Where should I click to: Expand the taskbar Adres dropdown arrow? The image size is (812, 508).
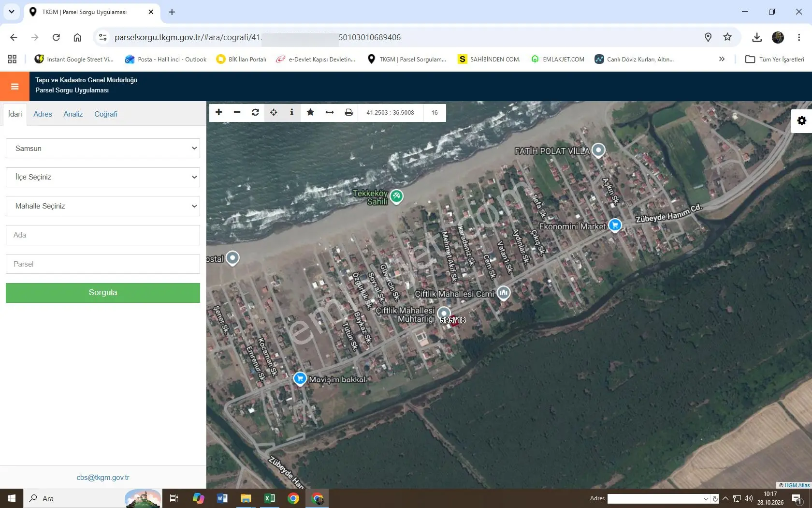point(706,499)
